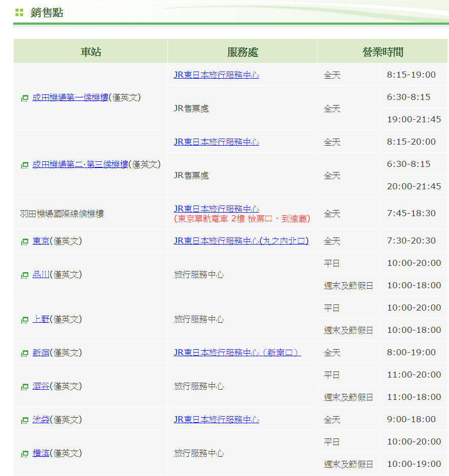The image size is (449, 476).
Task: Open JR東日本旅行服務中心 link in 羽田機場 row
Action: tap(217, 209)
